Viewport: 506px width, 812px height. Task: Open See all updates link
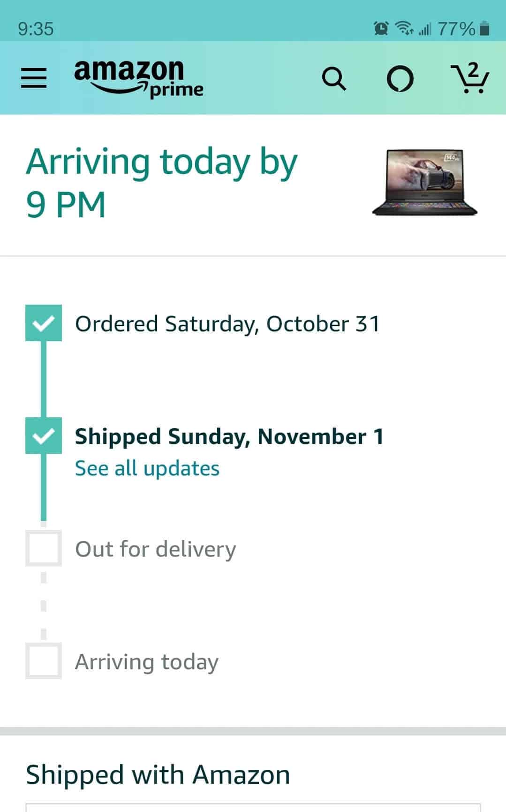point(147,468)
